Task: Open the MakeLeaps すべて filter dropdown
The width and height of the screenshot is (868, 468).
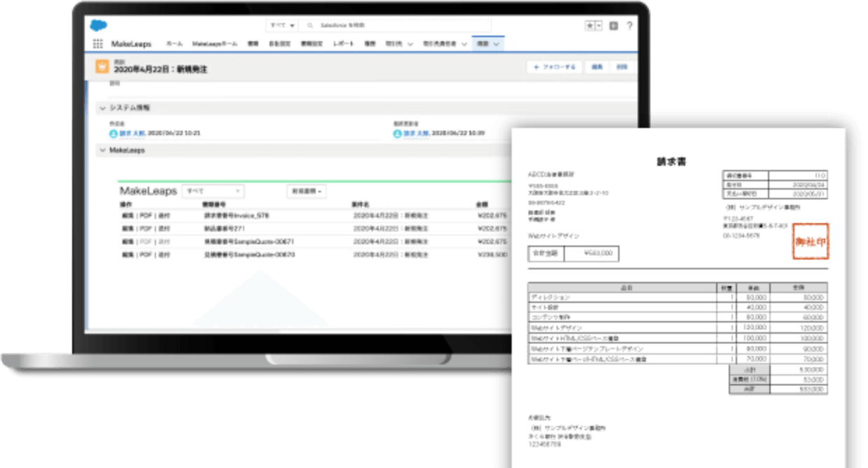Action: coord(213,190)
